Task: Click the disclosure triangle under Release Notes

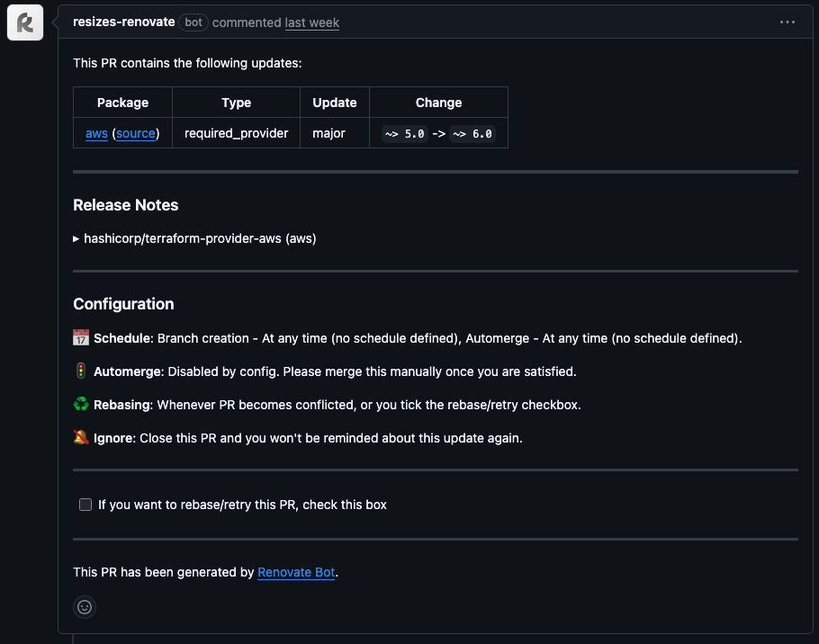Action: tap(76, 238)
